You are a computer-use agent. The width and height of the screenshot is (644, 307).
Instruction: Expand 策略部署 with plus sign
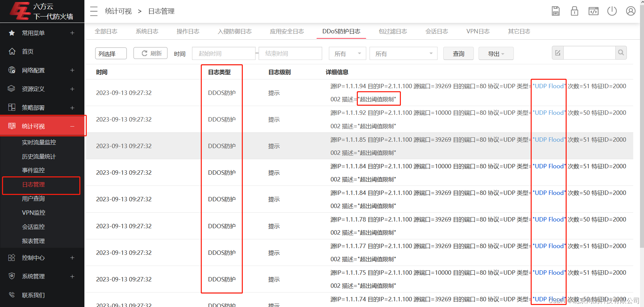pyautogui.click(x=72, y=108)
